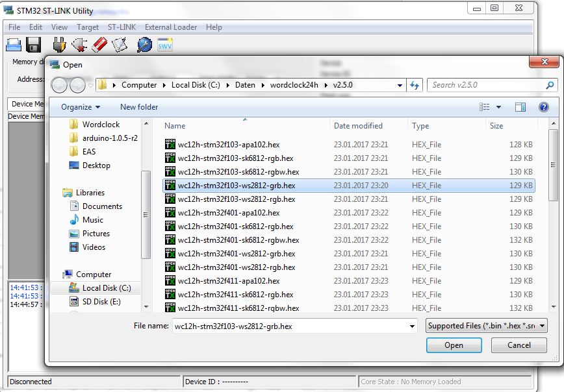Click the refresh icon beside address bar
The height and width of the screenshot is (392, 564).
coord(415,85)
